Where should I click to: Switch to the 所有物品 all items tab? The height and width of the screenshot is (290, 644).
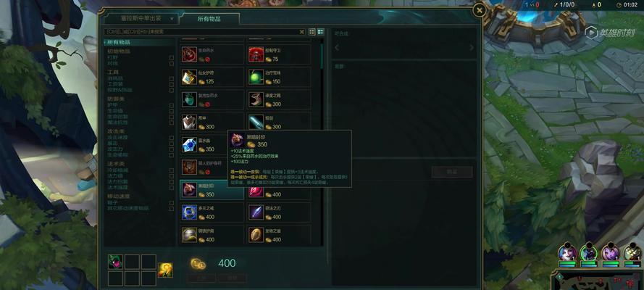coord(209,19)
